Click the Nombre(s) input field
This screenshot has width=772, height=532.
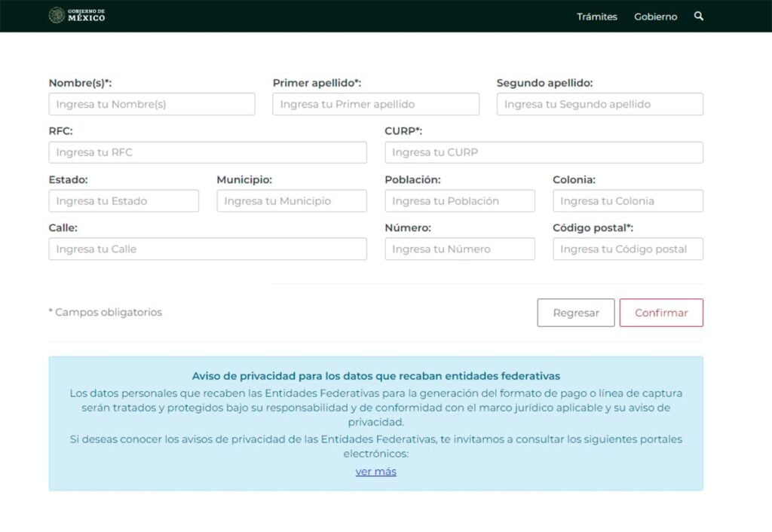coord(152,104)
